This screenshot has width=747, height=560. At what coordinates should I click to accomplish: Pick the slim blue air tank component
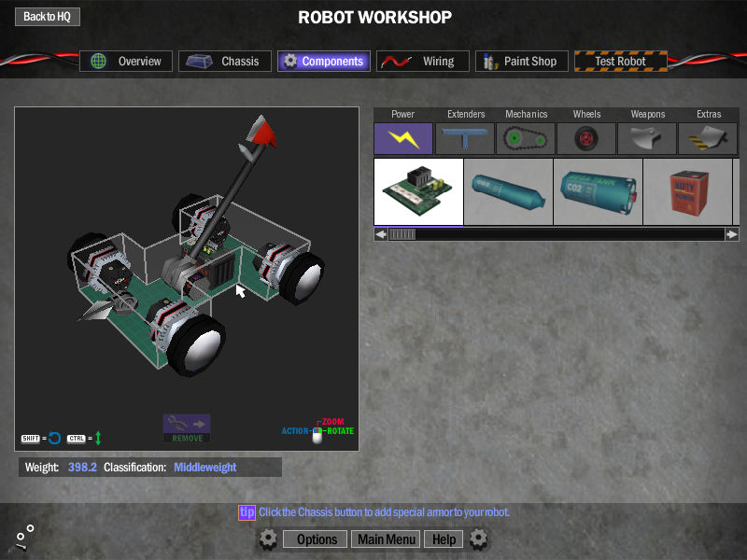click(508, 191)
